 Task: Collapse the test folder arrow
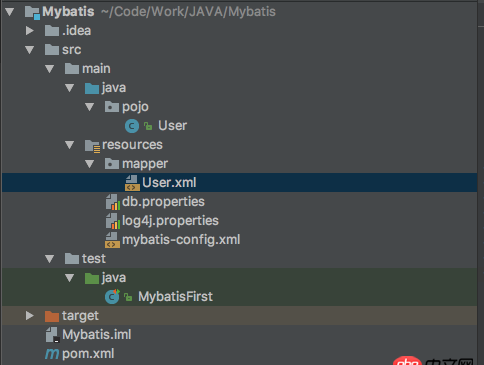pyautogui.click(x=50, y=259)
